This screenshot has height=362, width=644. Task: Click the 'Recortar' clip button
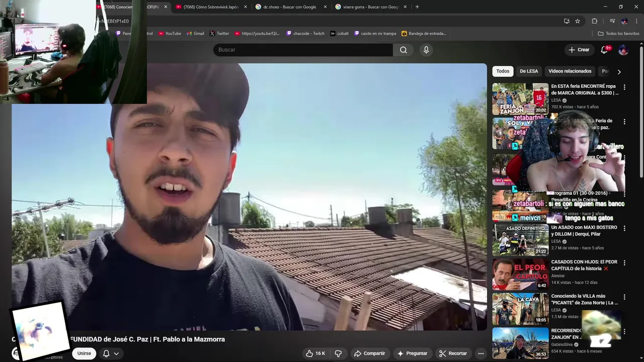click(453, 353)
